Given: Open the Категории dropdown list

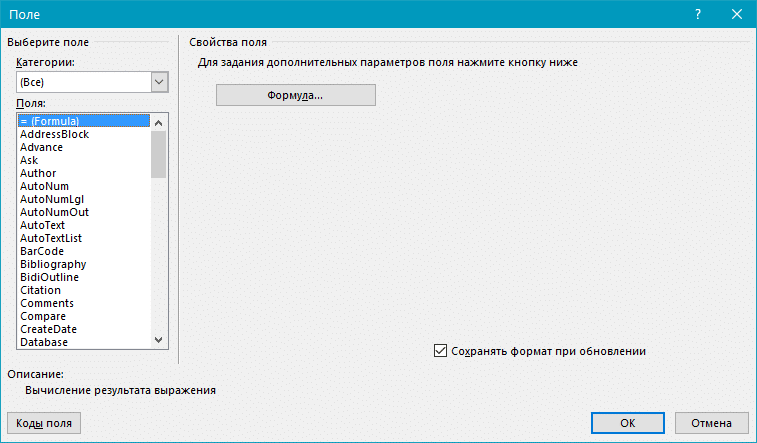Looking at the screenshot, I should point(158,82).
